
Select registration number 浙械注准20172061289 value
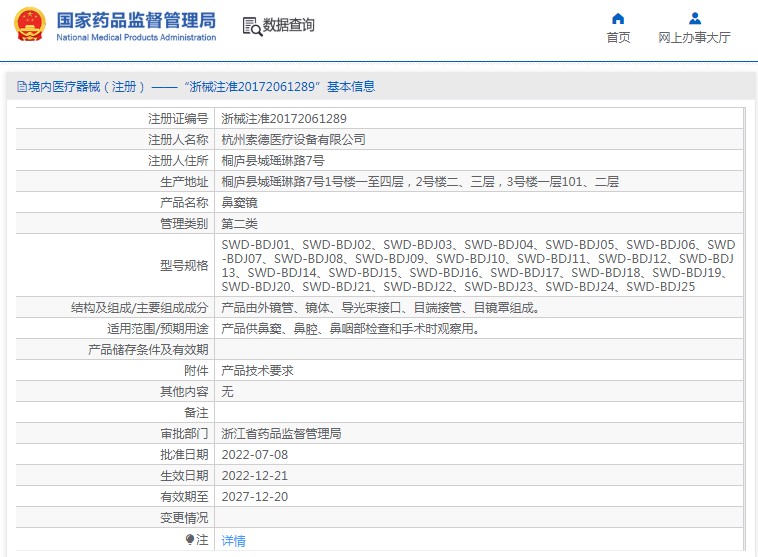[284, 118]
